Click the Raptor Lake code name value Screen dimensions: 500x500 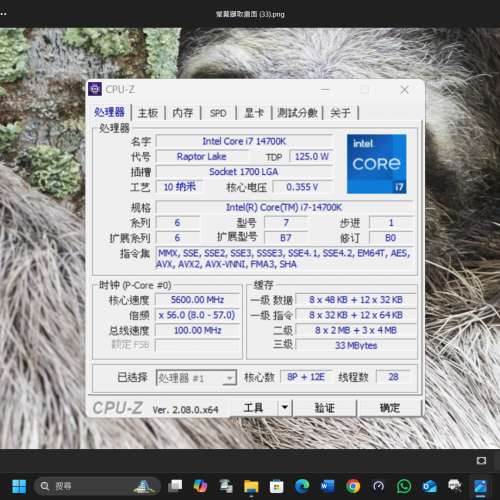(x=202, y=157)
